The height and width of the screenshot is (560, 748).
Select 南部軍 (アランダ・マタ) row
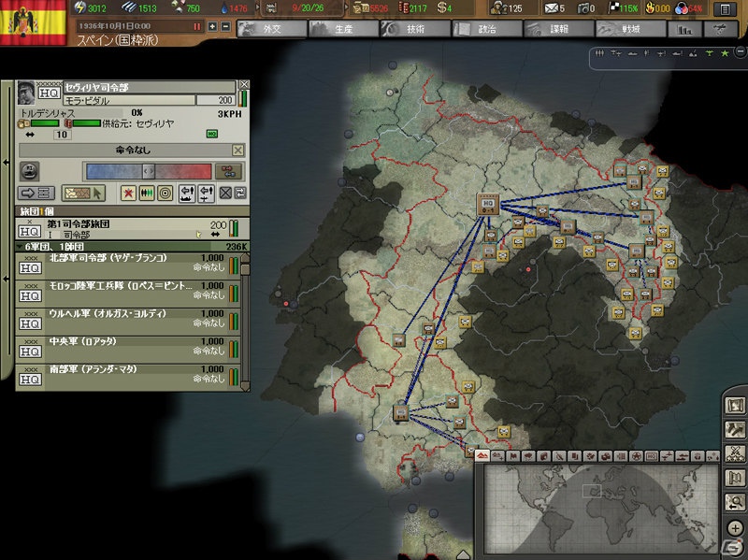click(x=128, y=376)
